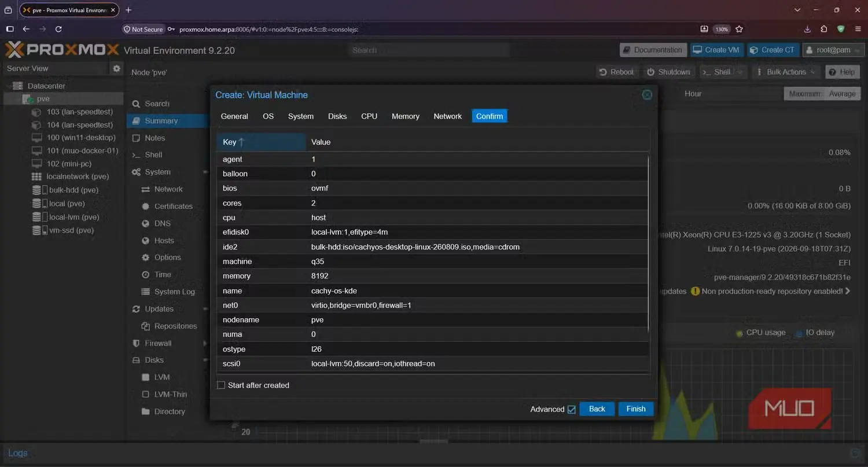This screenshot has width=868, height=467.
Task: Click the Reboot node button
Action: coord(617,72)
